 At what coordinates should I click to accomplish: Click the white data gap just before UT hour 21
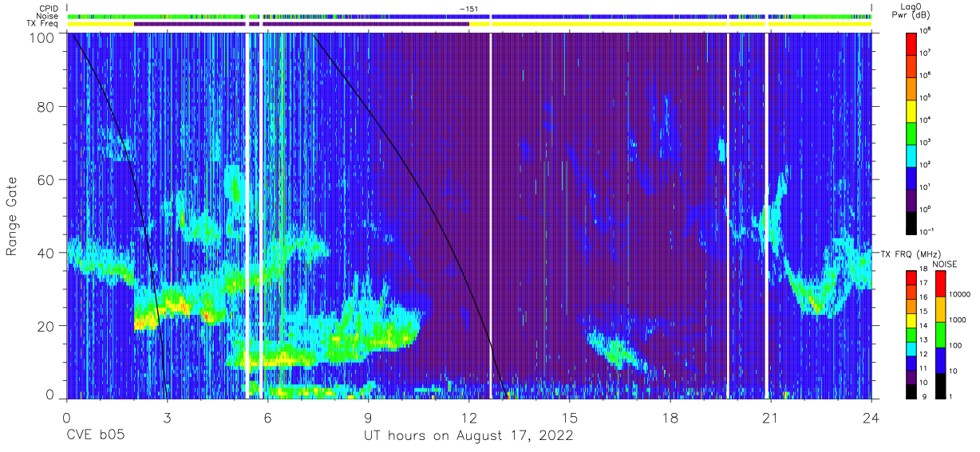pos(767,215)
